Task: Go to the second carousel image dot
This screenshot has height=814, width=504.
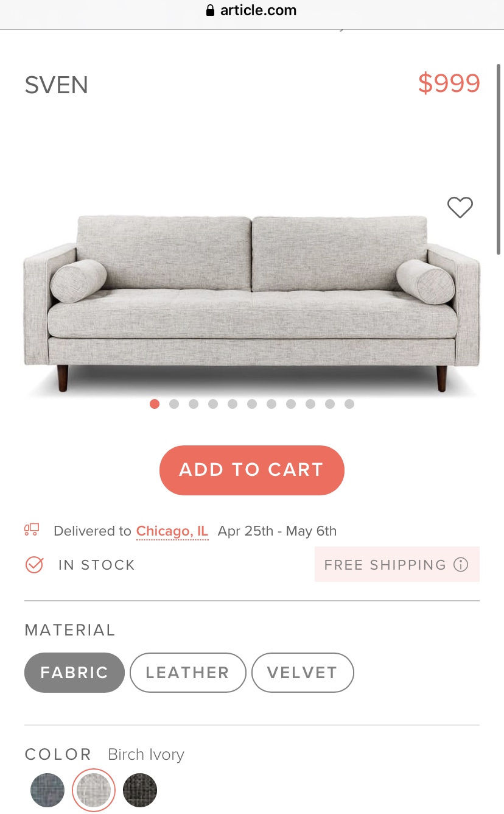Action: [174, 404]
